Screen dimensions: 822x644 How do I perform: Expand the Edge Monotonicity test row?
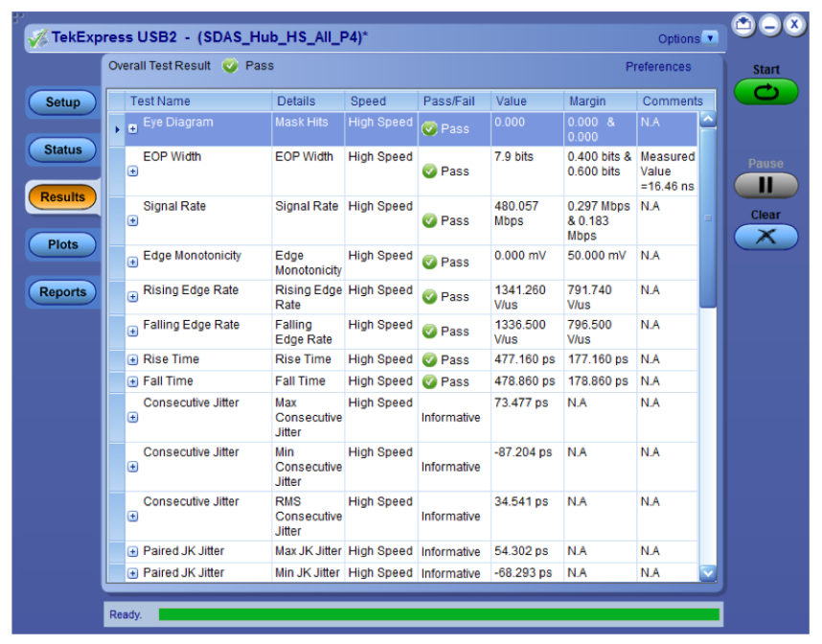[x=132, y=263]
